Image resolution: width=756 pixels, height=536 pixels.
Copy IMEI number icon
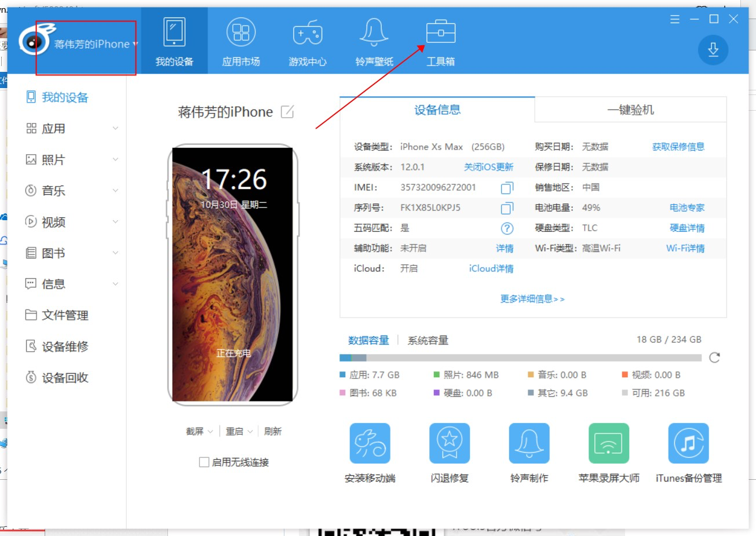coord(507,187)
